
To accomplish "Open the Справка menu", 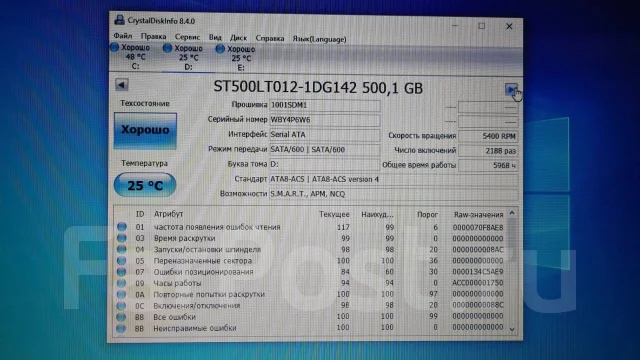I will click(x=270, y=38).
